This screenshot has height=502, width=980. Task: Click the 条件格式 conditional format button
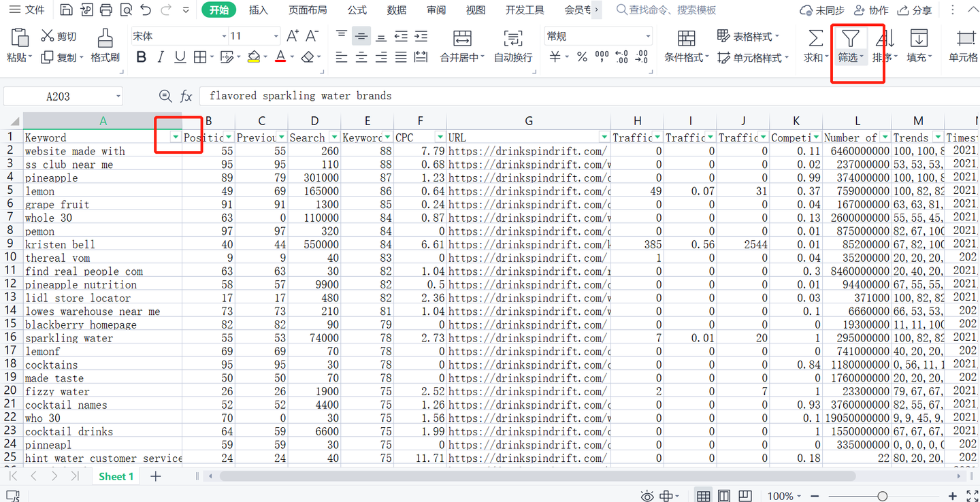pos(687,46)
